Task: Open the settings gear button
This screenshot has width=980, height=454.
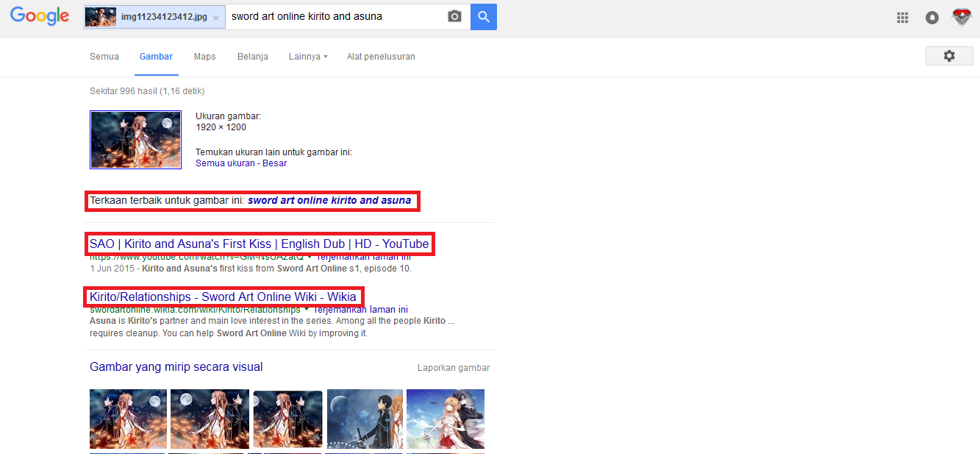Action: click(949, 56)
